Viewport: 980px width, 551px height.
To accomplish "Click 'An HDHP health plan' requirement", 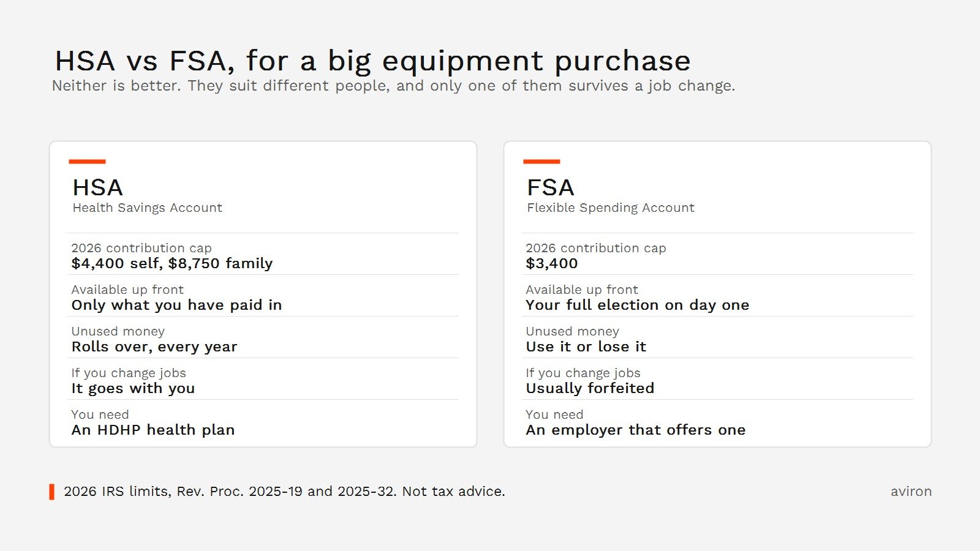I will point(153,430).
